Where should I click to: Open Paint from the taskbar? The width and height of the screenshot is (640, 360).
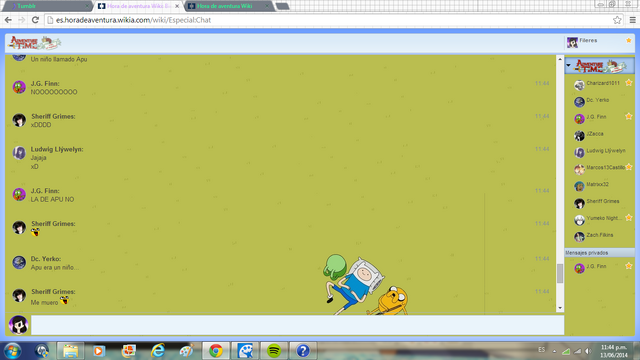(187, 351)
